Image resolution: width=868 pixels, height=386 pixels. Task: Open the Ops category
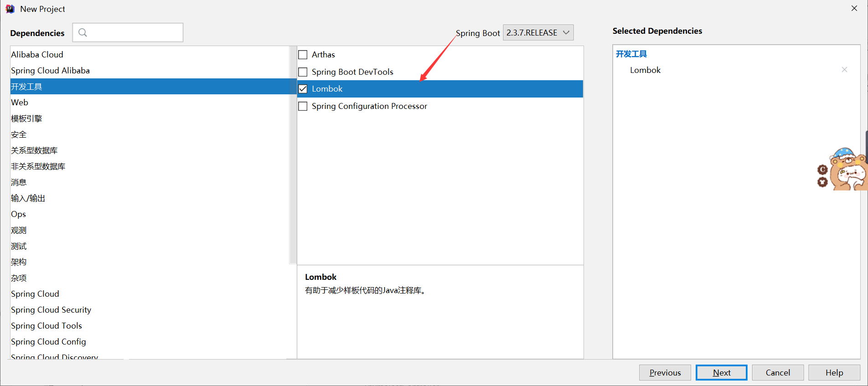pos(150,214)
